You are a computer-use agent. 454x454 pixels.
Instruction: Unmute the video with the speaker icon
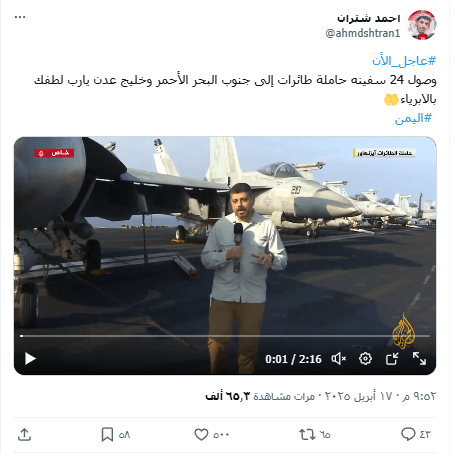(339, 359)
